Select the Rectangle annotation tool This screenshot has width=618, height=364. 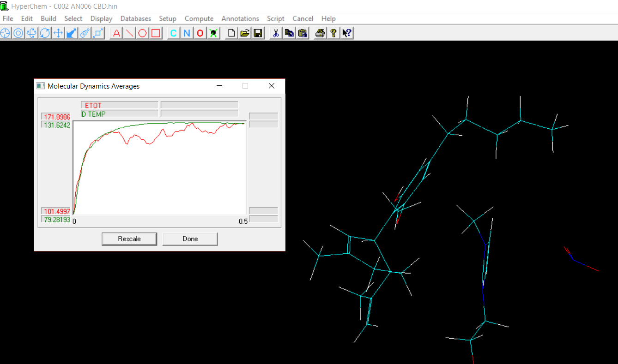point(156,33)
